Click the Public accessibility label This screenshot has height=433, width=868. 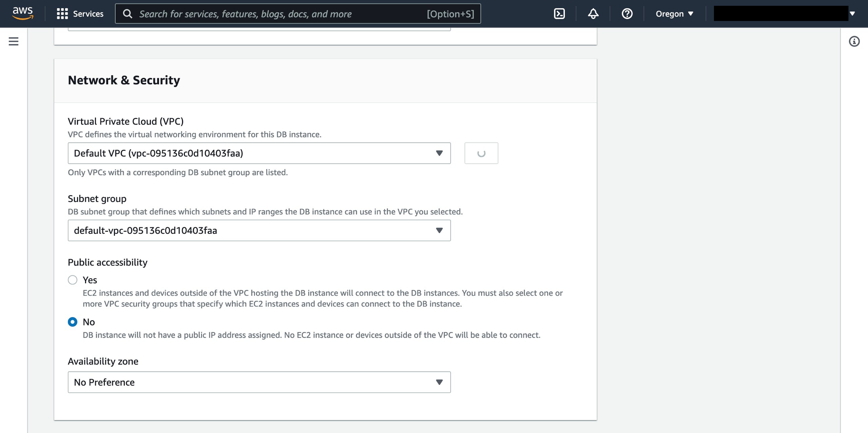[107, 262]
